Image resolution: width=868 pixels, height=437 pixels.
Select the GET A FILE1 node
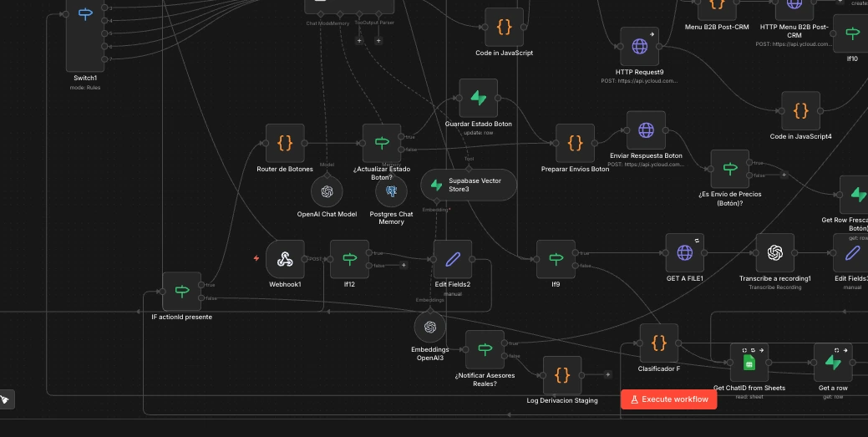[684, 252]
